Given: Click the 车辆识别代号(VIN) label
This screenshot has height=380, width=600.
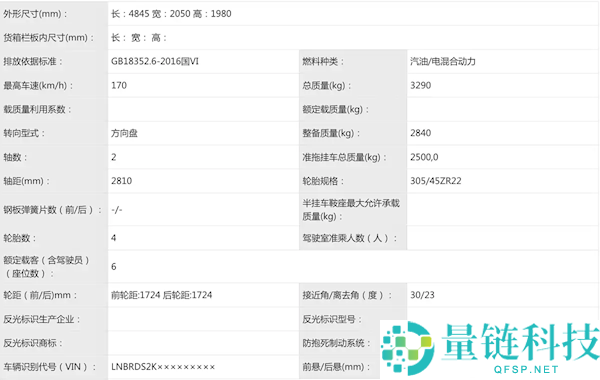Looking at the screenshot, I should click(x=49, y=367).
